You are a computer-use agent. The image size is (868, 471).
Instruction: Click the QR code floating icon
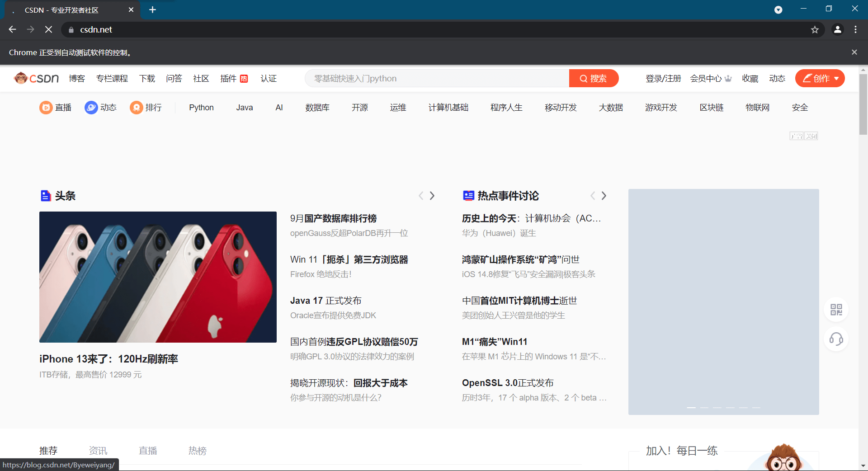point(836,310)
